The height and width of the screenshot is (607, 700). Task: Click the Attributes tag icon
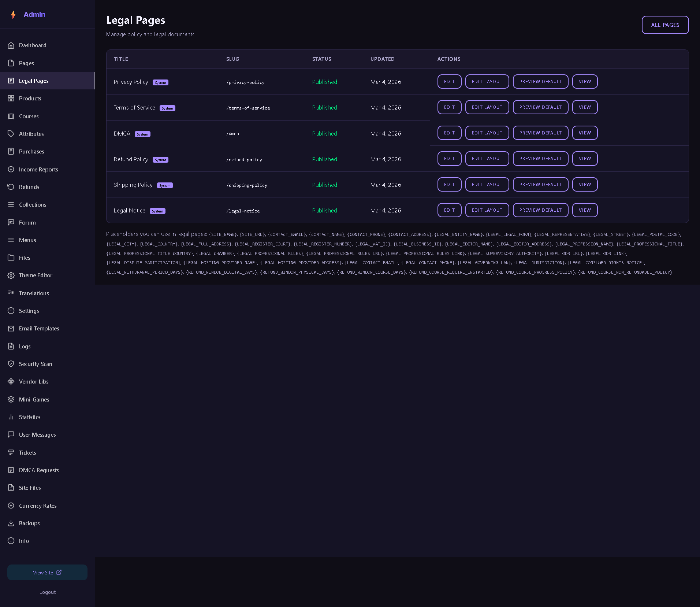[11, 134]
